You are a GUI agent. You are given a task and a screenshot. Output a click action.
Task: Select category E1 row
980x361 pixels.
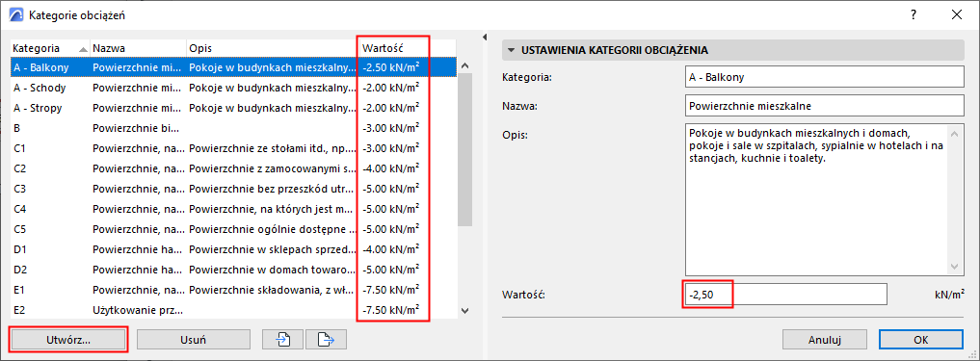234,290
